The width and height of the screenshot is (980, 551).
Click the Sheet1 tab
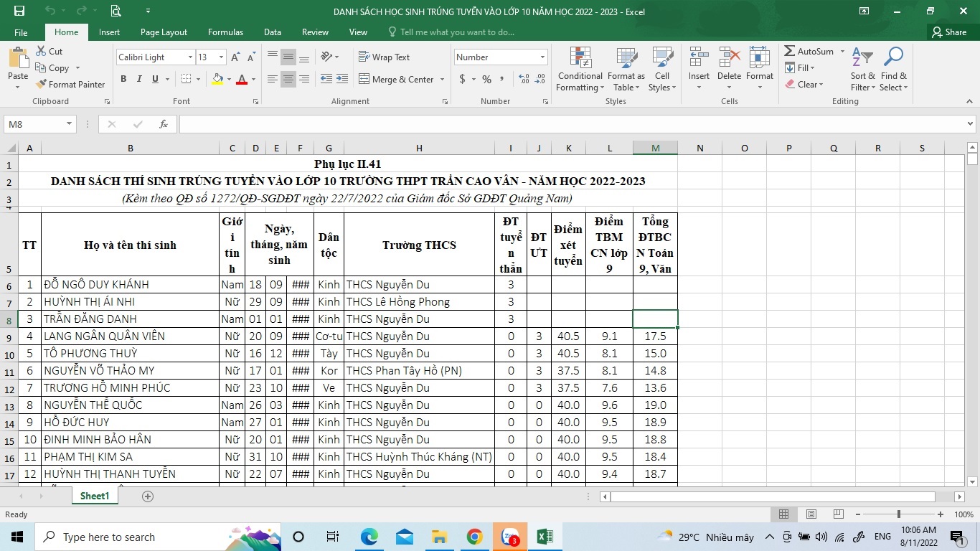pos(94,496)
